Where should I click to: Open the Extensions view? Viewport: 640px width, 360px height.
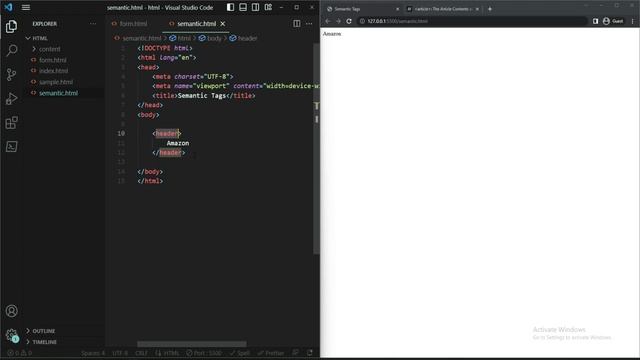[x=11, y=122]
